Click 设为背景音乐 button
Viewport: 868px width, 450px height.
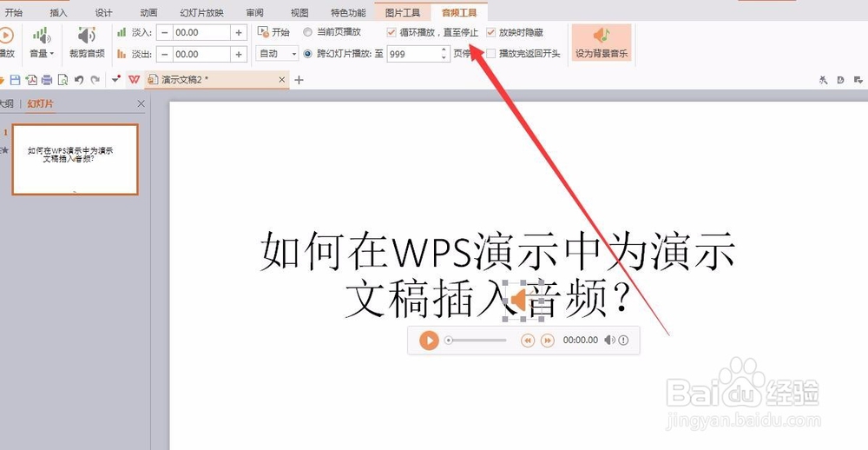click(x=602, y=43)
